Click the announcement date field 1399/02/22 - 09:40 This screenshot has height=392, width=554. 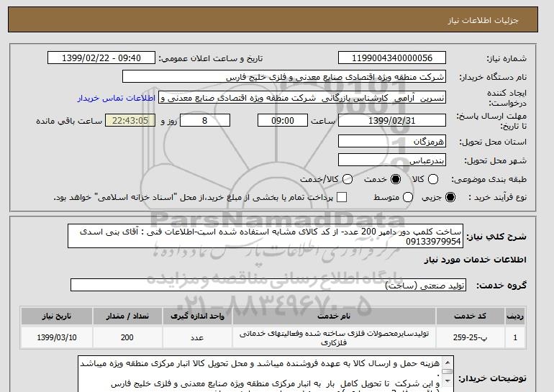(101, 58)
